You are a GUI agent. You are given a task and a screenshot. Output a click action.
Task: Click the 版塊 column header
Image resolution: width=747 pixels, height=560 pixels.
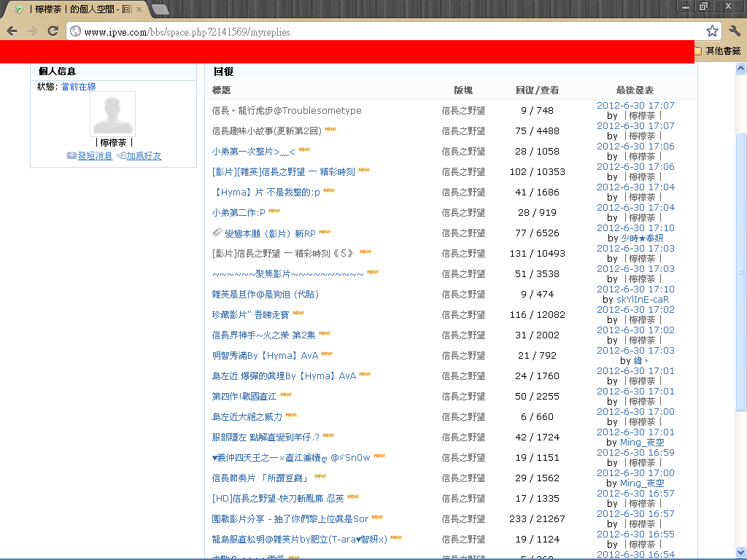point(463,90)
